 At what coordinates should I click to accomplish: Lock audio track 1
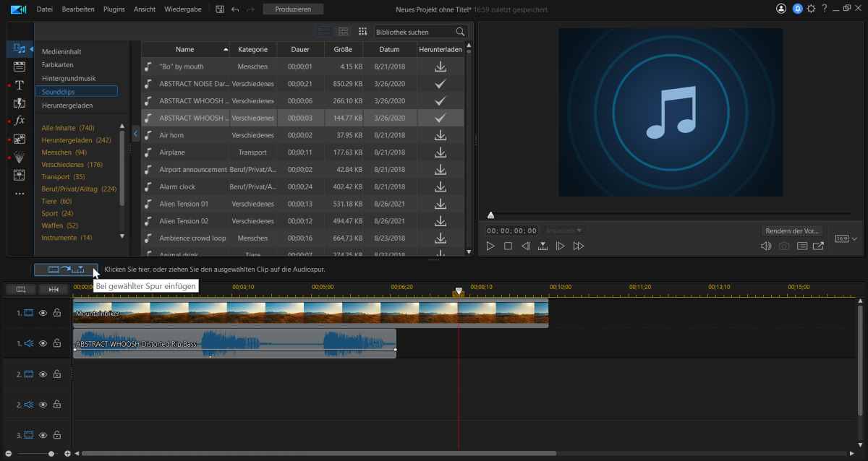57,343
